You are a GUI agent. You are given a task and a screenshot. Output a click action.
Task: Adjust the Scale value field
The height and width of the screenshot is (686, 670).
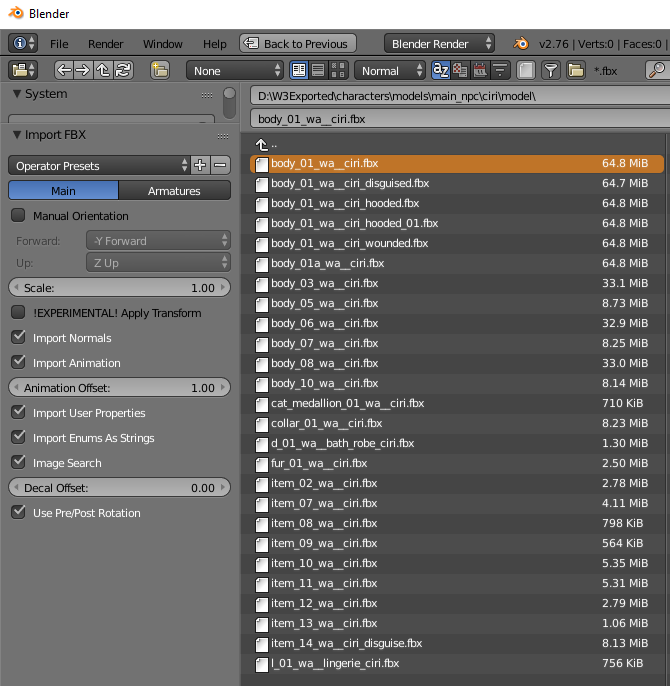(x=119, y=287)
